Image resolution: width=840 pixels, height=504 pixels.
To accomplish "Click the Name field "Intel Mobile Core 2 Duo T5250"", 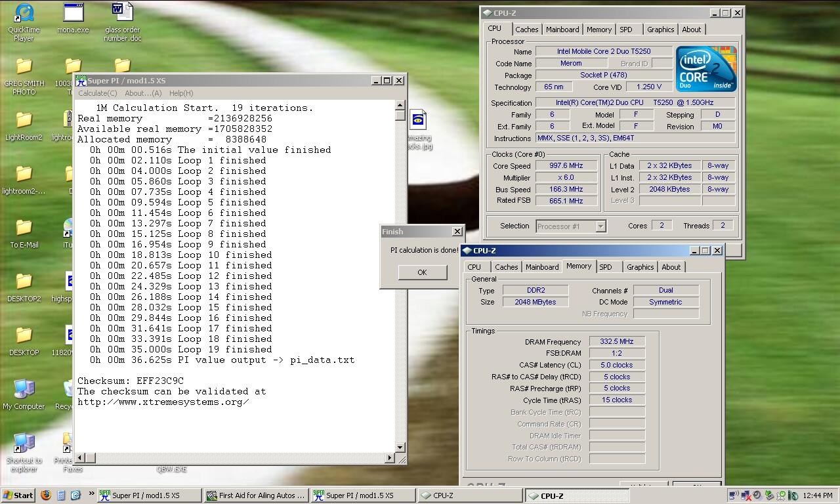I will (x=604, y=51).
